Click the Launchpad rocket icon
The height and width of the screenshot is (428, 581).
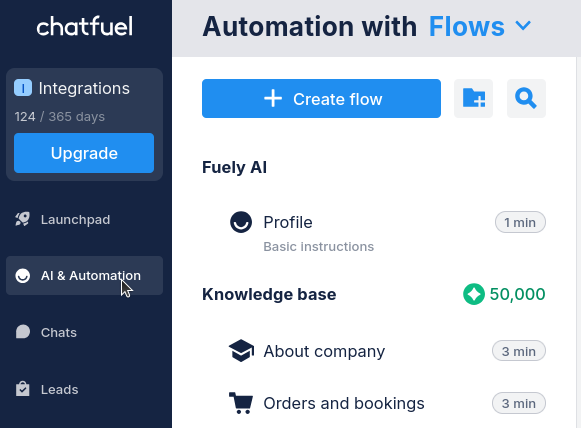(x=23, y=219)
